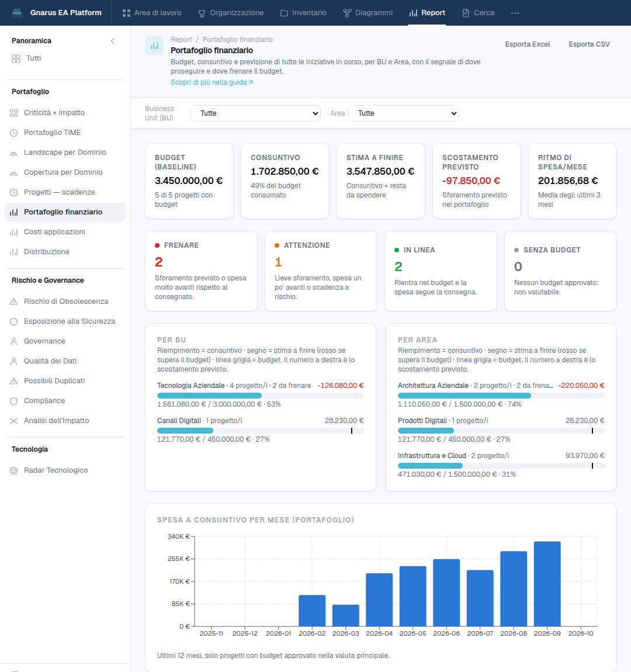Click the 2026-09 bar in the spending chart
This screenshot has height=672, width=631.
[547, 584]
